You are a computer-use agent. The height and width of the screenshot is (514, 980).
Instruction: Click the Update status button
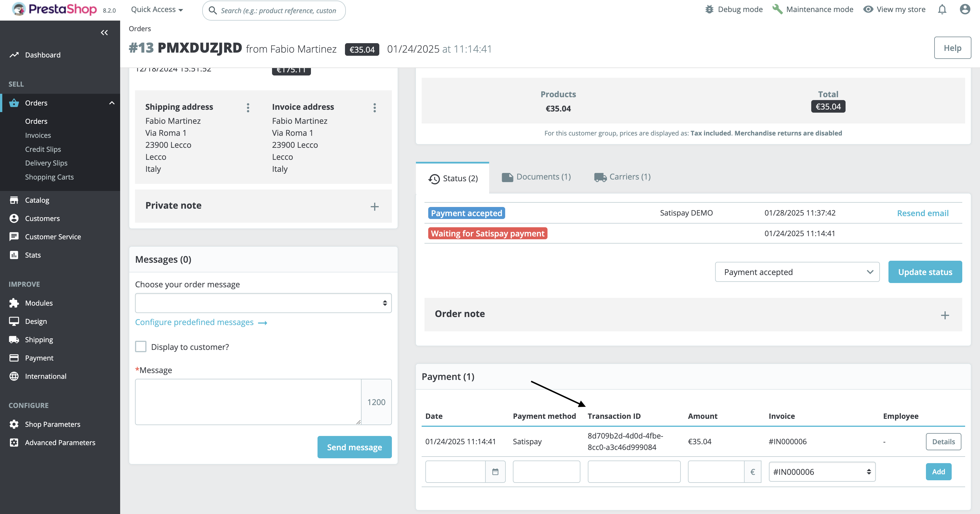point(925,272)
